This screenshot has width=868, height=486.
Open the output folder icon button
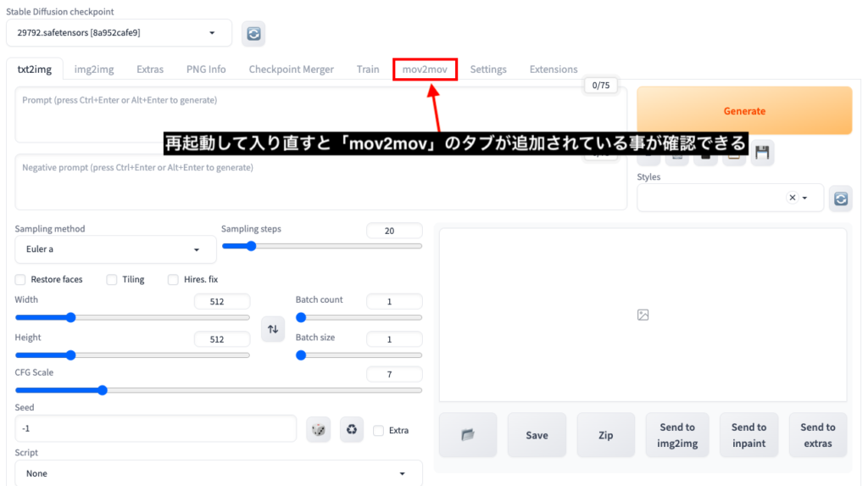coord(468,435)
